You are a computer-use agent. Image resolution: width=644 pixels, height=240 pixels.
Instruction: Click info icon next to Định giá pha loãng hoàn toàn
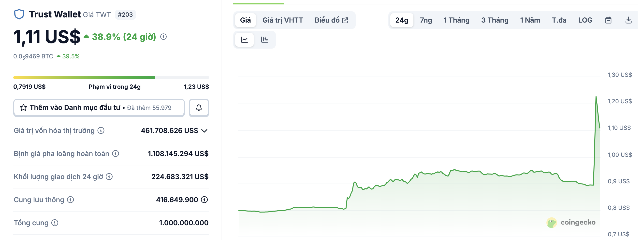coord(116,153)
